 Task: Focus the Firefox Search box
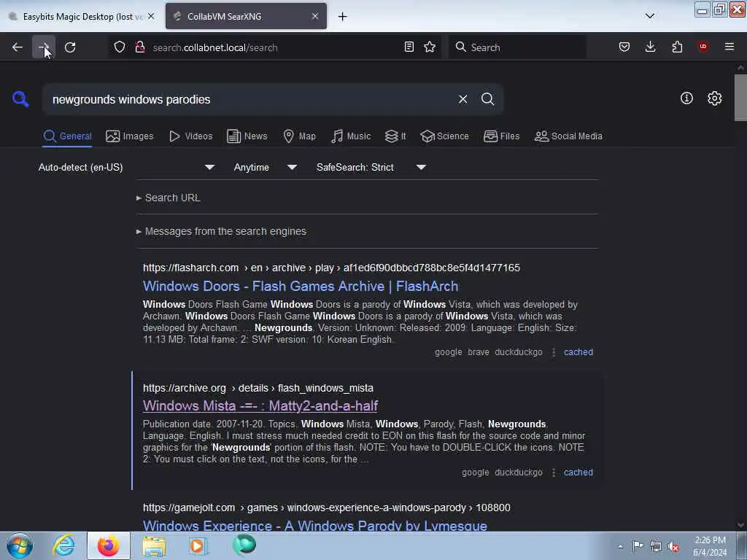pos(517,47)
